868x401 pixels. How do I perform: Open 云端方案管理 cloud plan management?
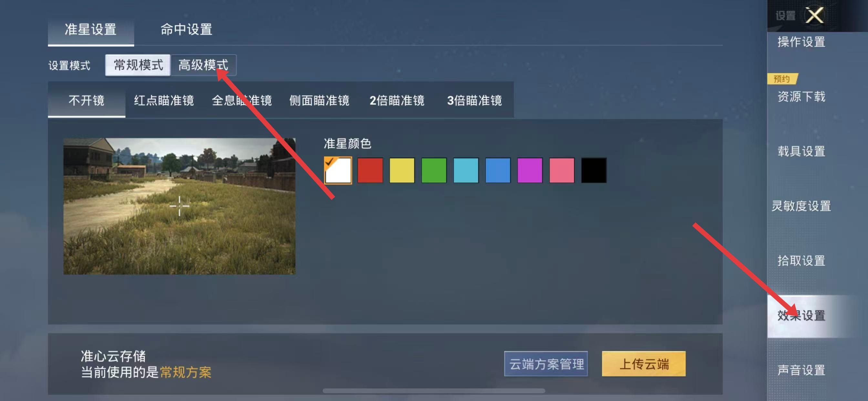tap(546, 364)
